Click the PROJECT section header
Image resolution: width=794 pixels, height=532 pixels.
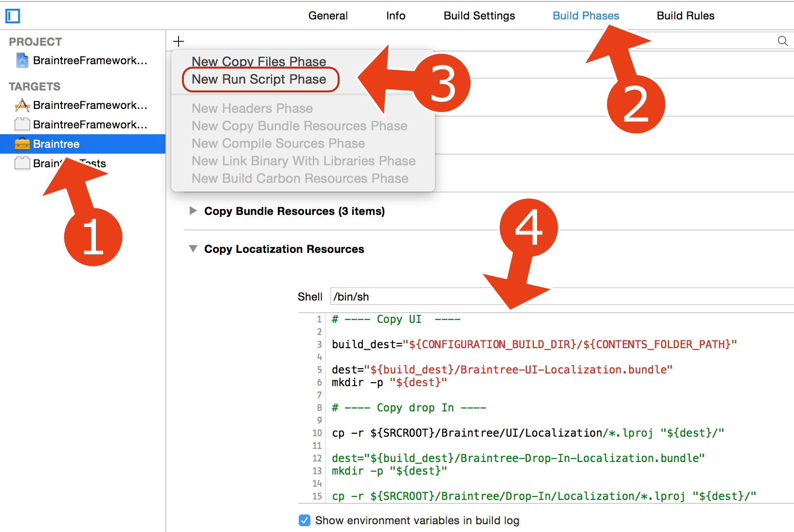[x=36, y=42]
